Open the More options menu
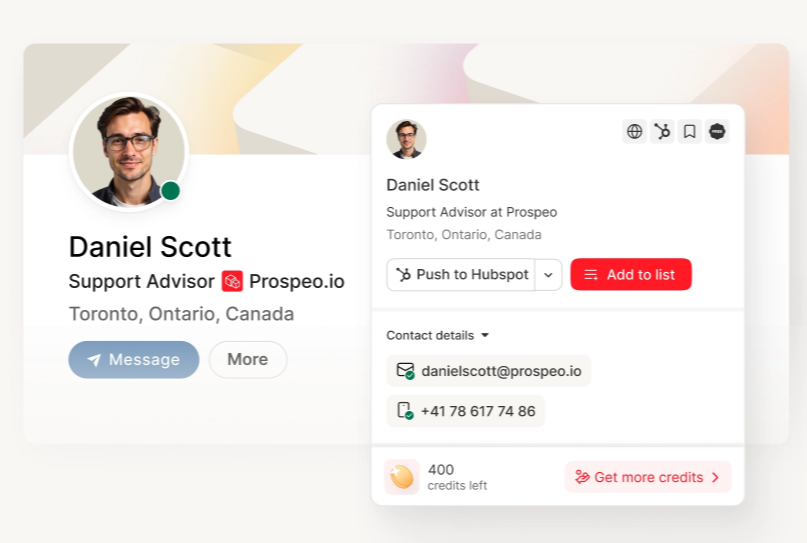807x543 pixels. pyautogui.click(x=248, y=359)
